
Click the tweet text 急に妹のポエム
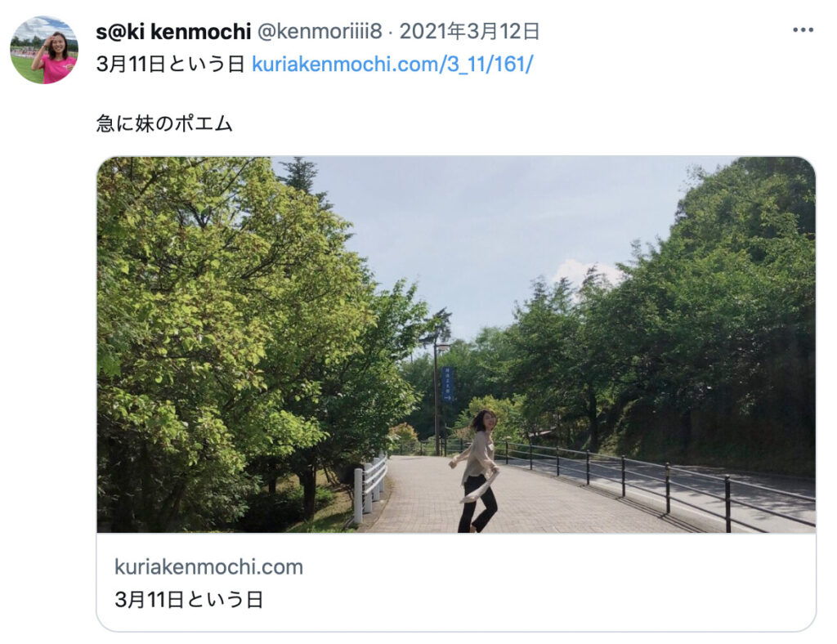tap(164, 123)
